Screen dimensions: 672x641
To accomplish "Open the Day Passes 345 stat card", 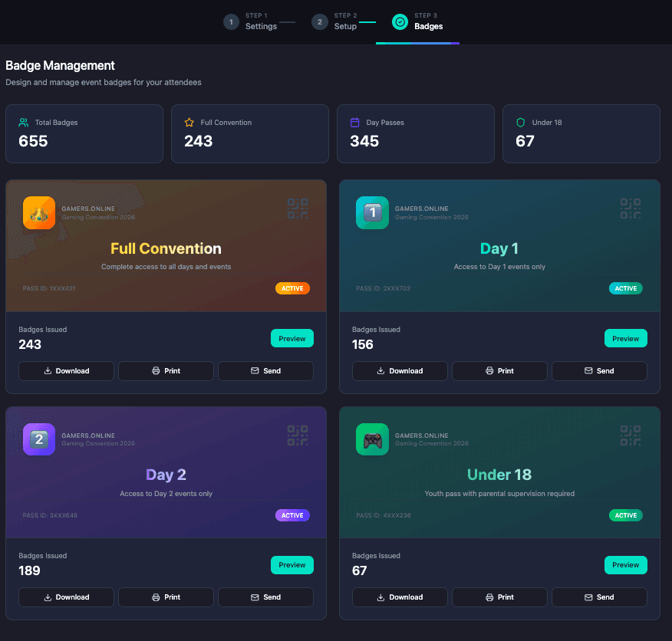I will (416, 133).
